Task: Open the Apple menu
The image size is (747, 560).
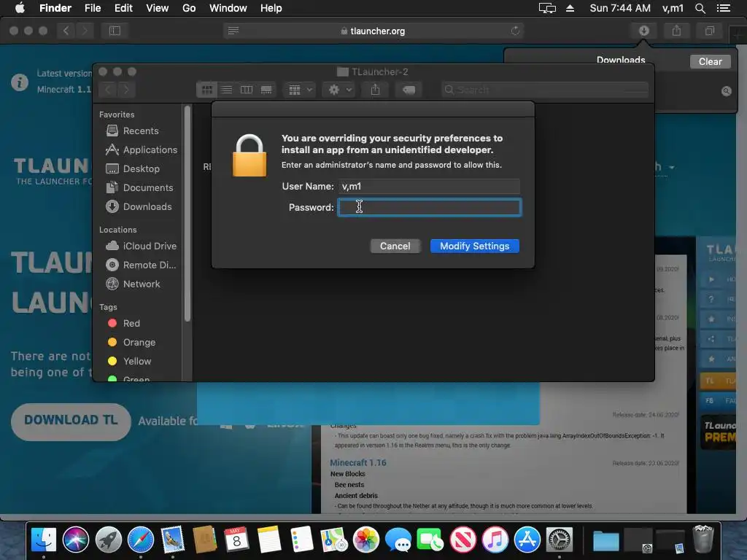Action: point(20,8)
